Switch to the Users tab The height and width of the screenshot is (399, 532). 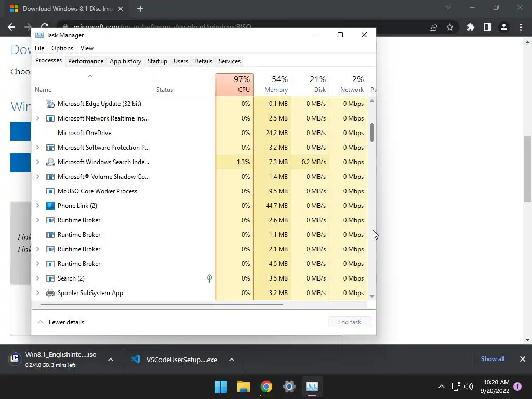[180, 61]
